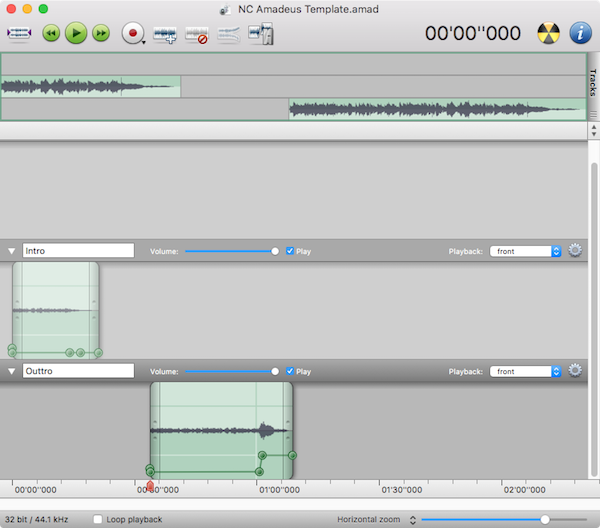Click the 02'00''000 mark on the time ruler
The image size is (600, 528).
525,490
